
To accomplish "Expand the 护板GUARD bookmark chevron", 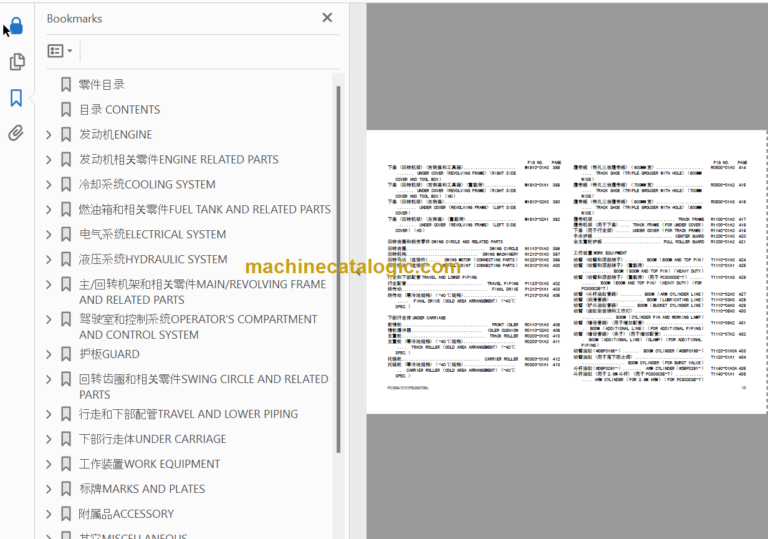I will 48,354.
